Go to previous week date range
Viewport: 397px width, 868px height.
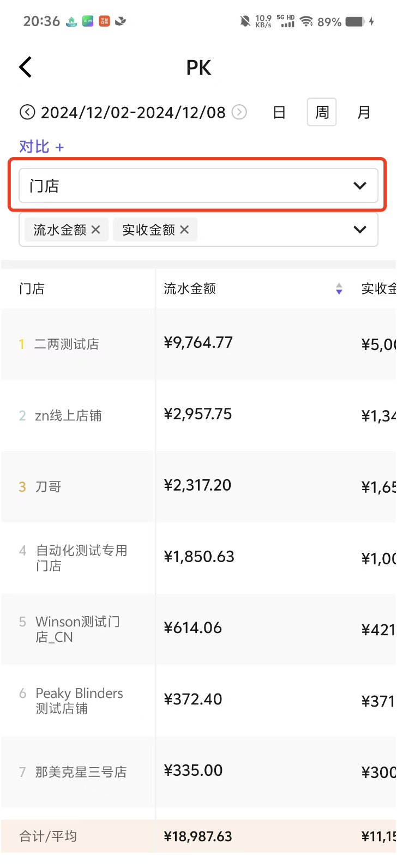tap(27, 112)
